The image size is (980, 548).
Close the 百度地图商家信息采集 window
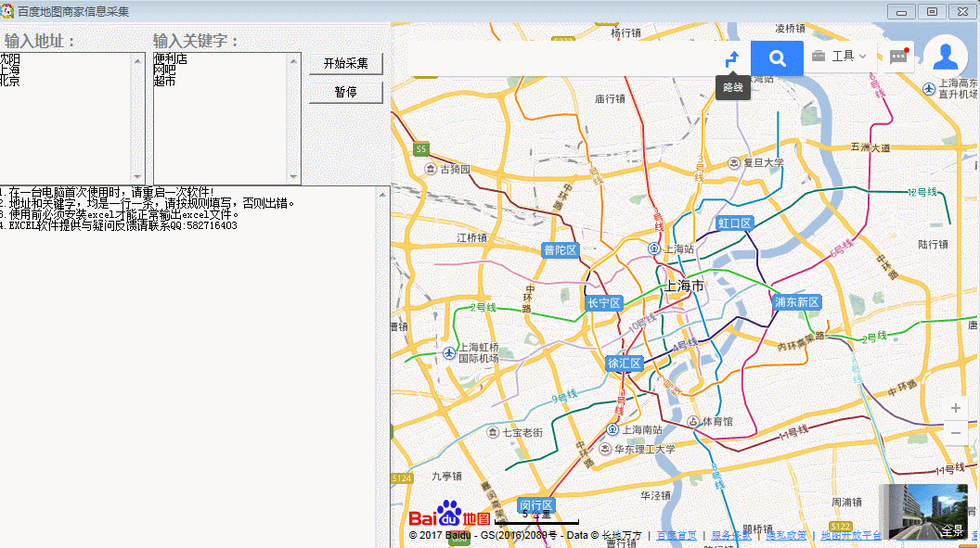click(x=962, y=12)
